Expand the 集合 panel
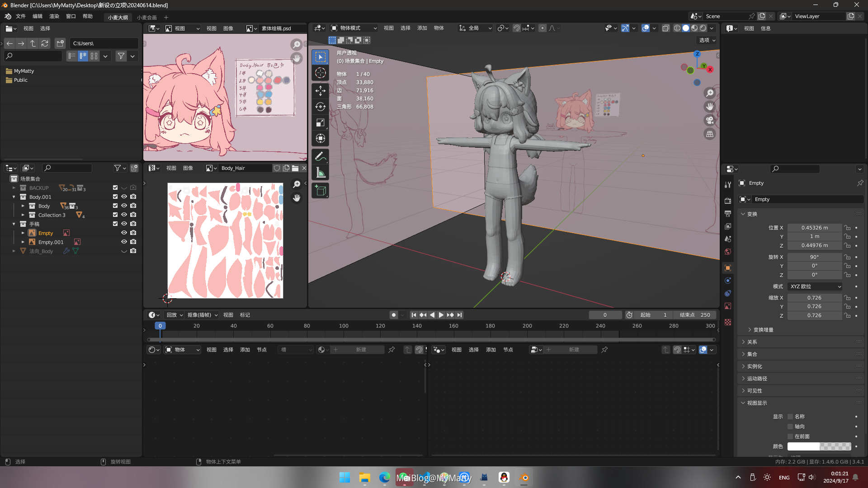The image size is (868, 488). pyautogui.click(x=802, y=354)
